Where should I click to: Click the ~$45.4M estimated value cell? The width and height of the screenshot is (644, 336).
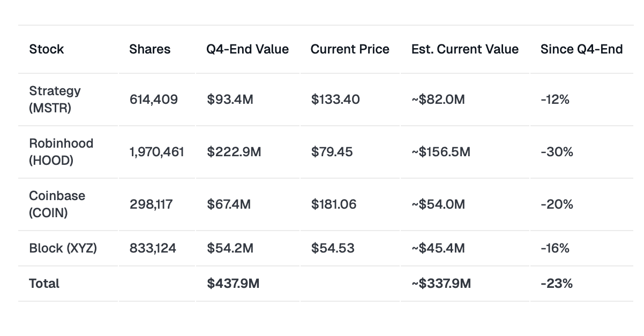click(438, 248)
